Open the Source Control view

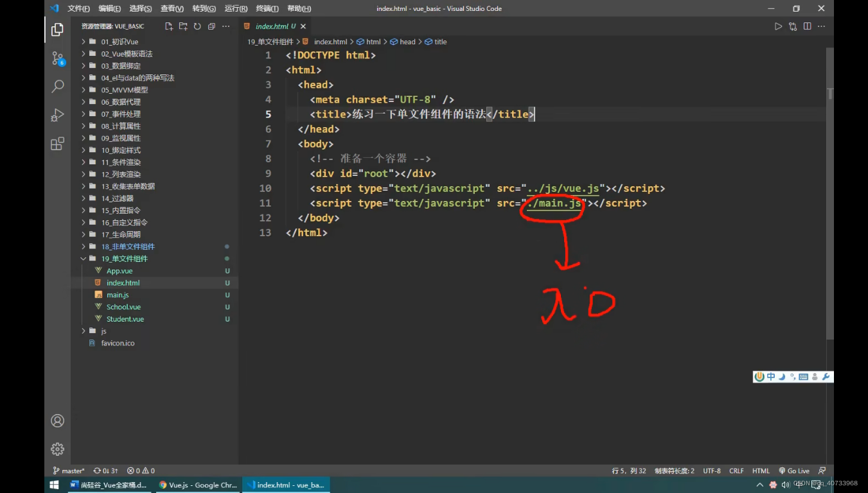[57, 59]
